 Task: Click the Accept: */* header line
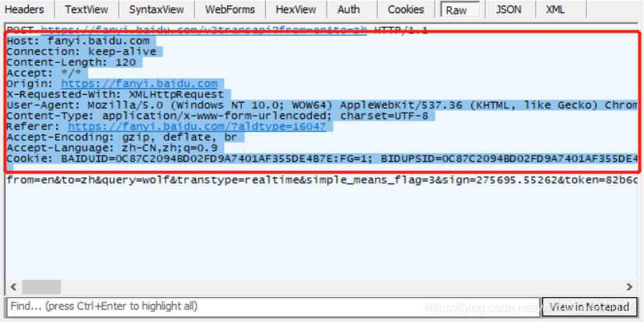pyautogui.click(x=44, y=73)
